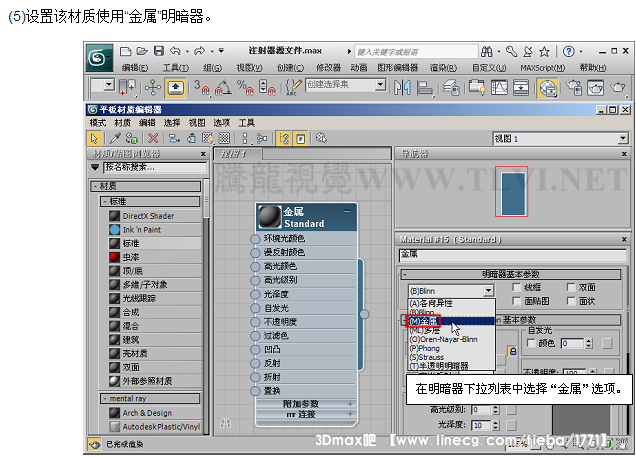Toggle the parameter editor icon
The height and width of the screenshot is (457, 636).
pos(301,139)
